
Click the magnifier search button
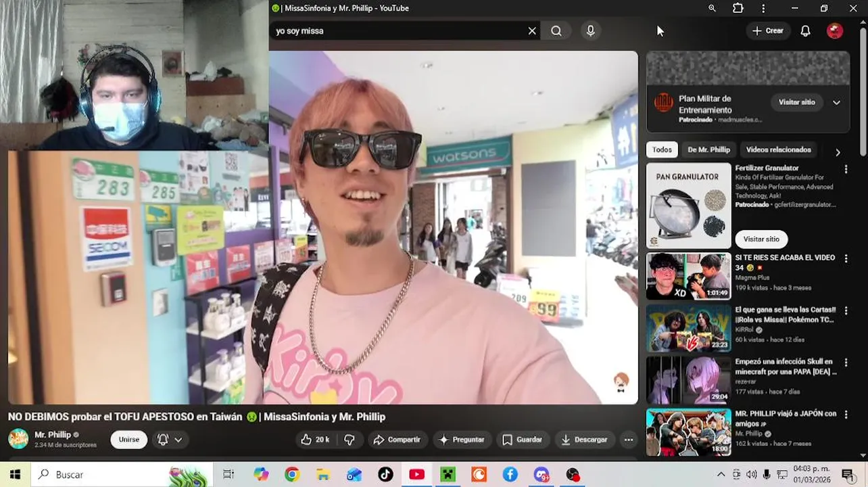point(556,31)
